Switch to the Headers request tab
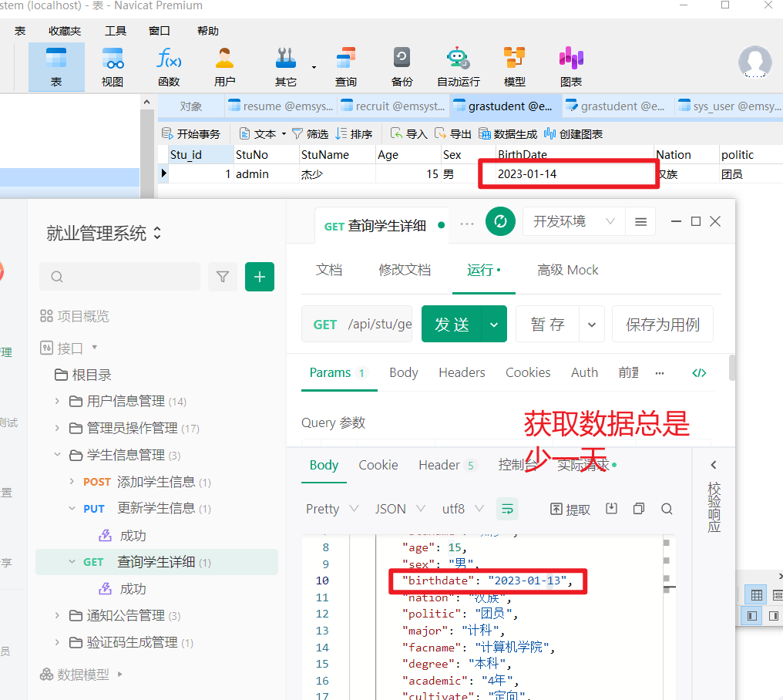783x700 pixels. [x=462, y=372]
